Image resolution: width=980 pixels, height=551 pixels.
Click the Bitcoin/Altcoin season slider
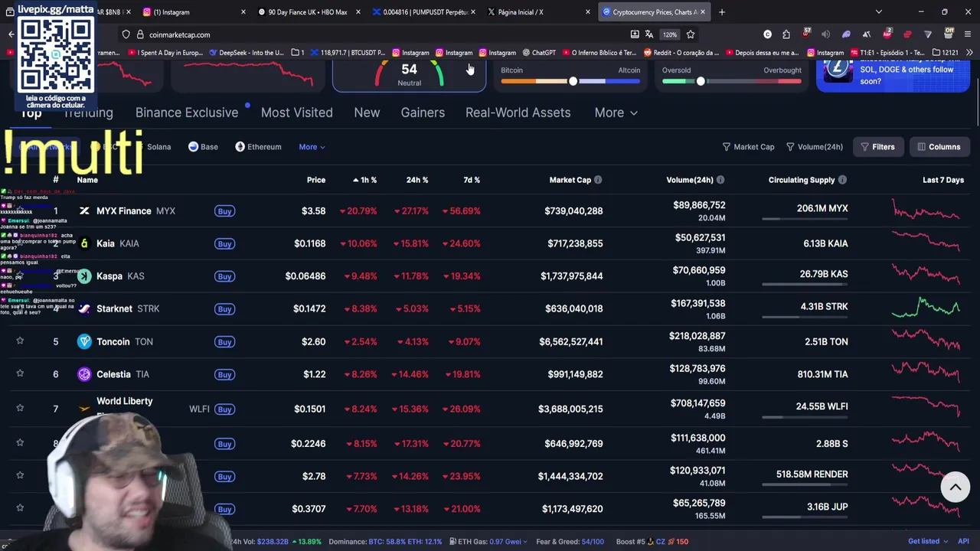click(x=570, y=81)
